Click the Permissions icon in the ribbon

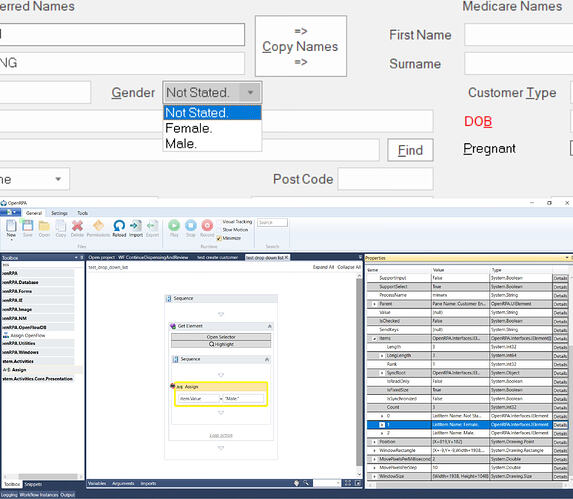pos(98,226)
